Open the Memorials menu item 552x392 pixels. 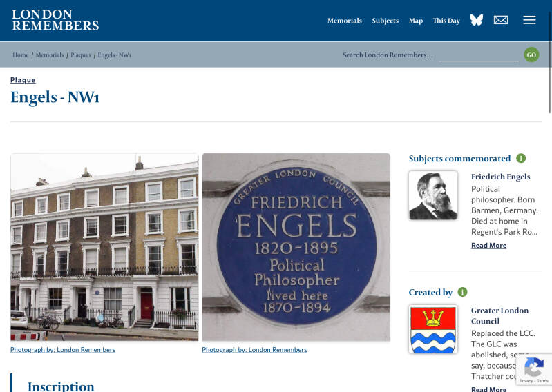pos(345,21)
